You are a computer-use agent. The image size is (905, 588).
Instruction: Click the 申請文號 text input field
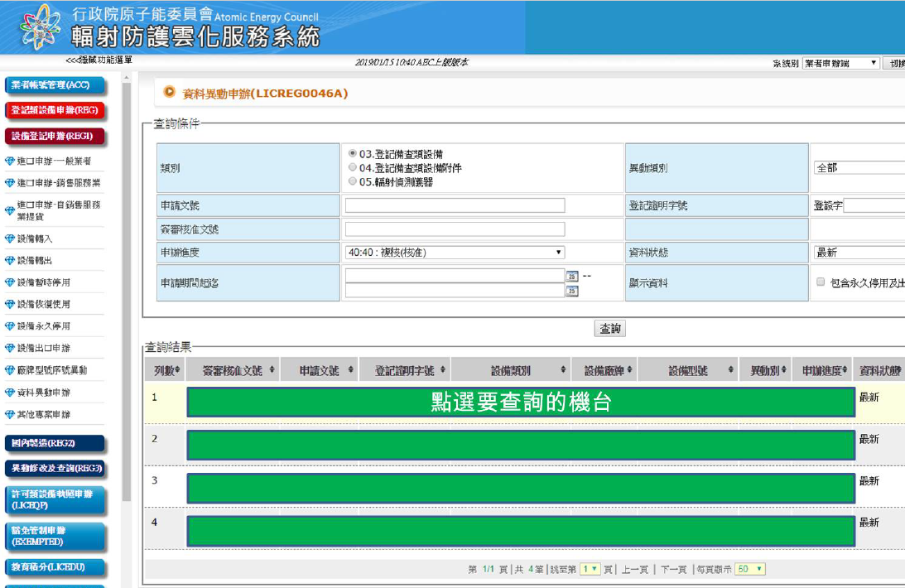pos(455,205)
